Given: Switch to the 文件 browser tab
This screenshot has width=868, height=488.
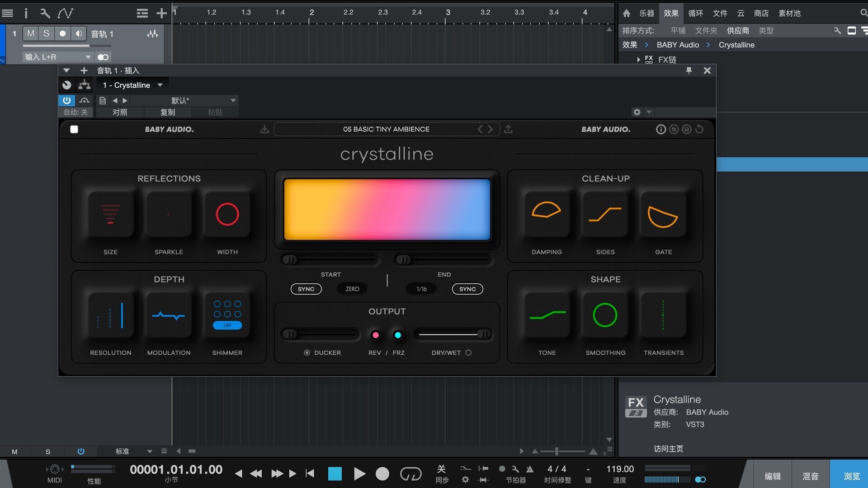Looking at the screenshot, I should point(720,13).
